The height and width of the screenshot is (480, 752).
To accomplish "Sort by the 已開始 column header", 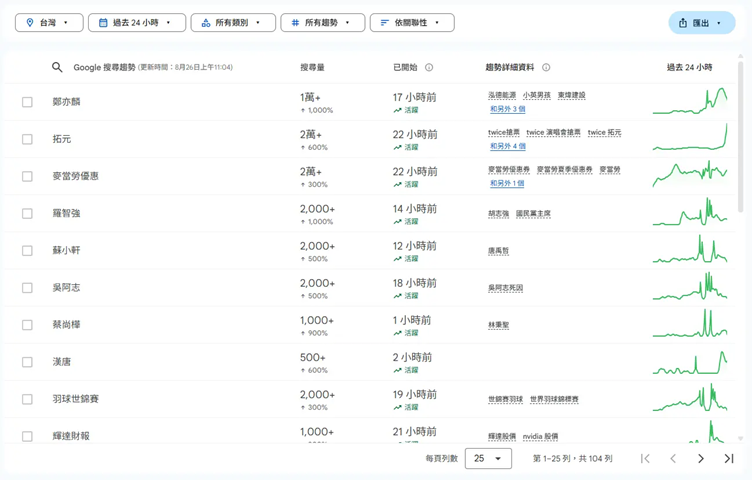I will [405, 68].
